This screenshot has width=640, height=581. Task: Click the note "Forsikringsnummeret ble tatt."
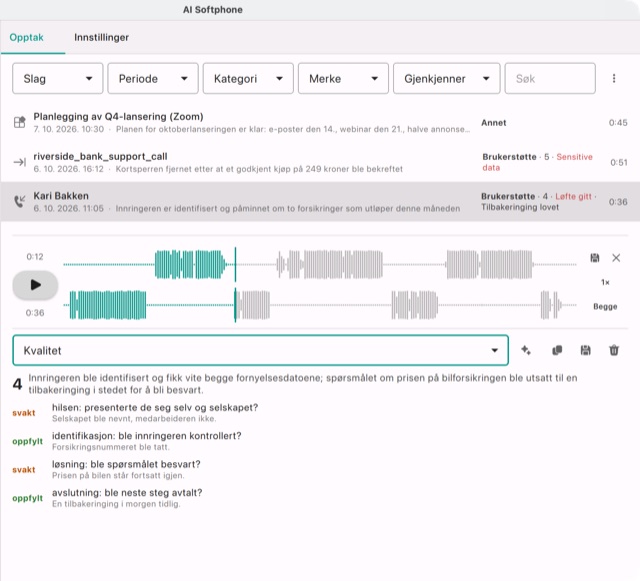coord(111,447)
